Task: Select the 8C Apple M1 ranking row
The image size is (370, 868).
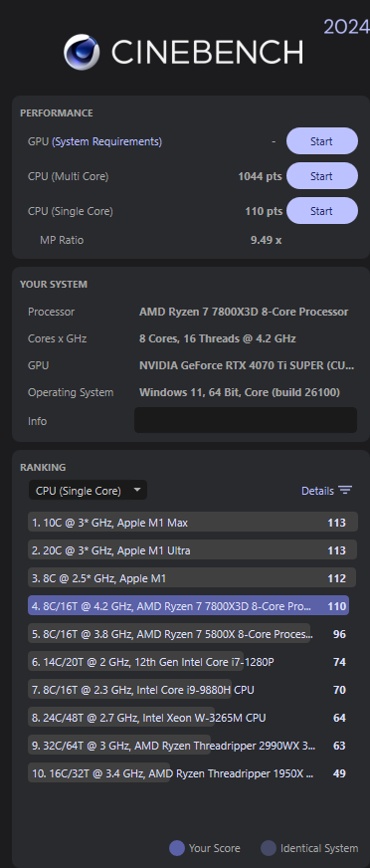Action: coord(193,578)
